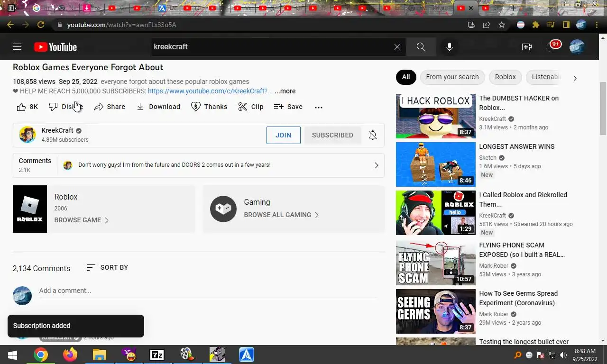This screenshot has width=607, height=364.
Task: Select the From your search chip
Action: [x=452, y=77]
